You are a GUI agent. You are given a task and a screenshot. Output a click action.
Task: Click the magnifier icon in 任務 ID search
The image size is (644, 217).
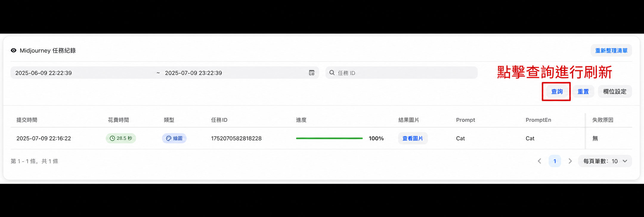tap(332, 73)
